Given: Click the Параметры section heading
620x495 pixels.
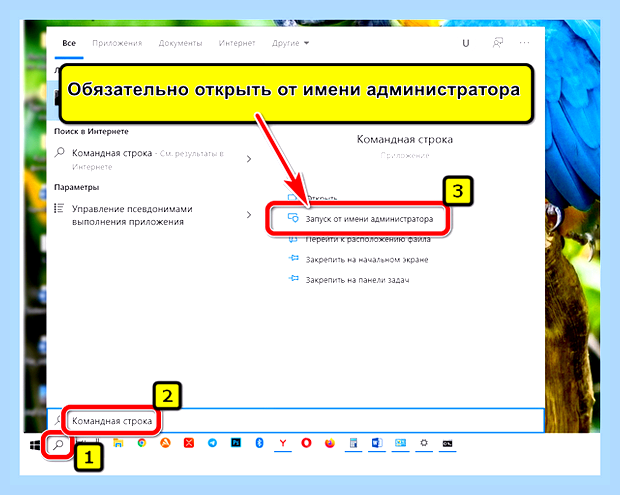Looking at the screenshot, I should [x=77, y=187].
